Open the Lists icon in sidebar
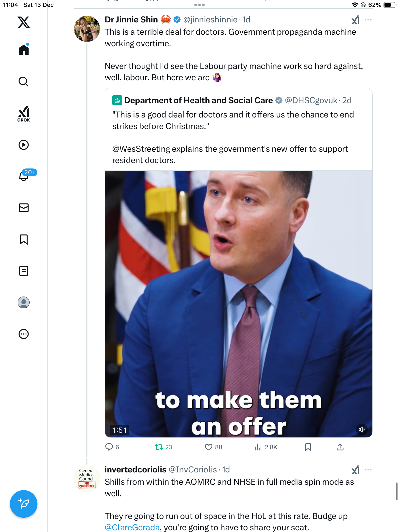The image size is (399, 532). point(24,271)
